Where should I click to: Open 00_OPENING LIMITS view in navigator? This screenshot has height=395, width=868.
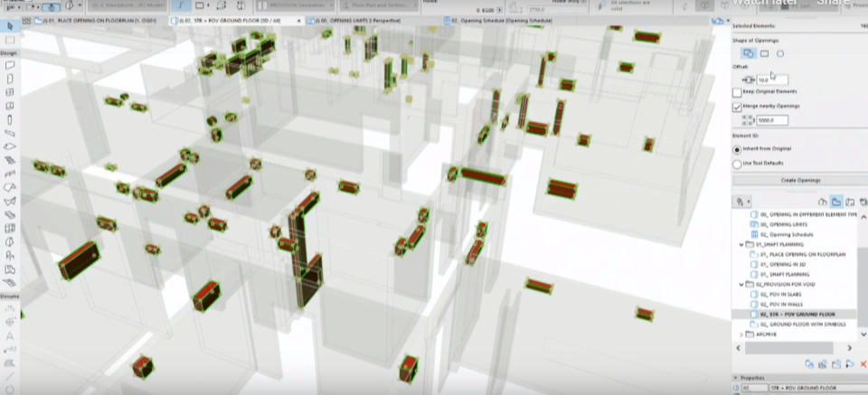[x=783, y=224]
